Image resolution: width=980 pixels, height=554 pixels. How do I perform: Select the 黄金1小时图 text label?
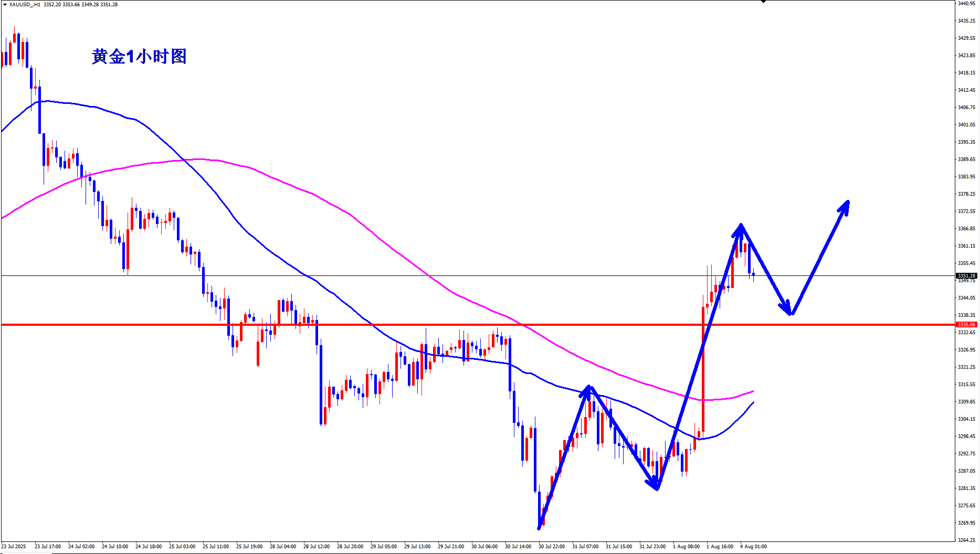[139, 56]
